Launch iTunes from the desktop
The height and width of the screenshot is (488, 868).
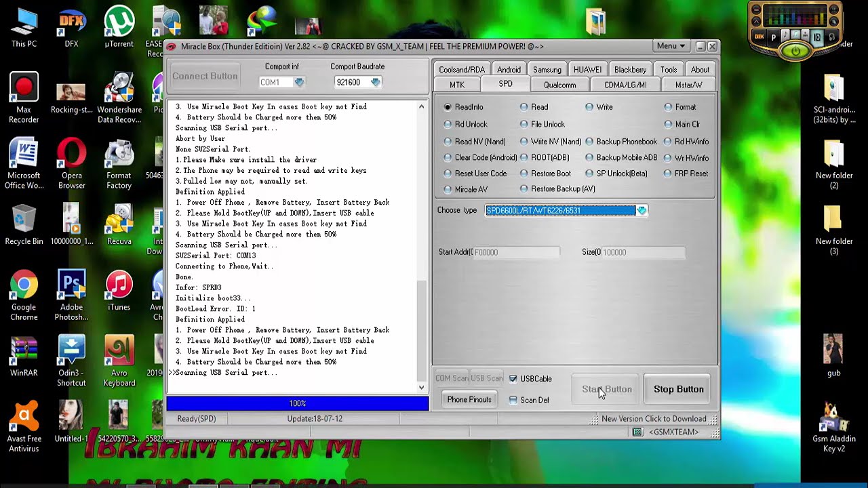pos(119,291)
